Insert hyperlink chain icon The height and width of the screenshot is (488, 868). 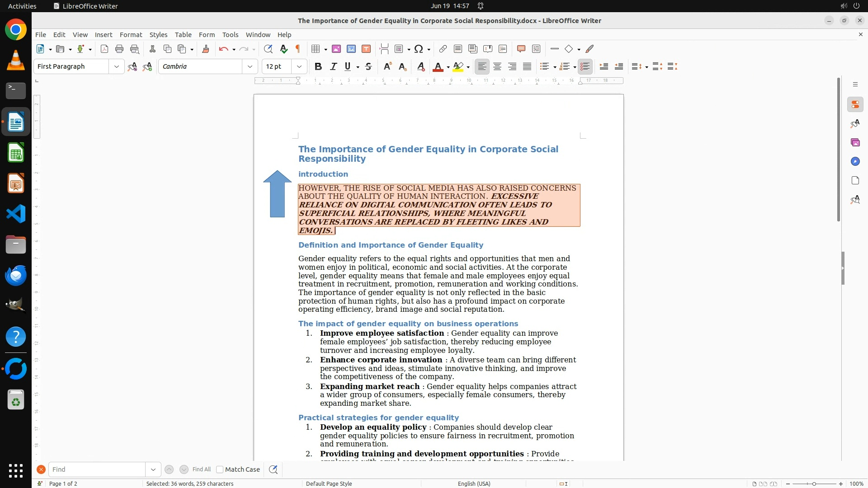443,49
